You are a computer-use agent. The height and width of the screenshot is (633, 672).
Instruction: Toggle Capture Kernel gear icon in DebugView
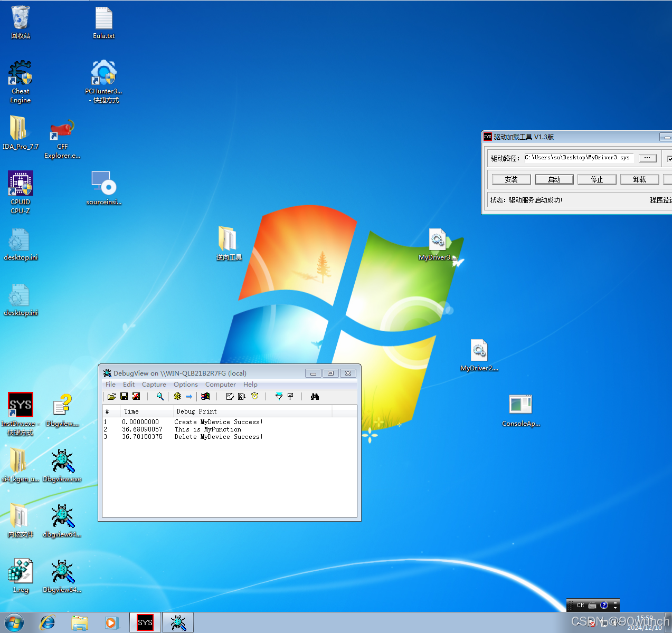pyautogui.click(x=177, y=397)
